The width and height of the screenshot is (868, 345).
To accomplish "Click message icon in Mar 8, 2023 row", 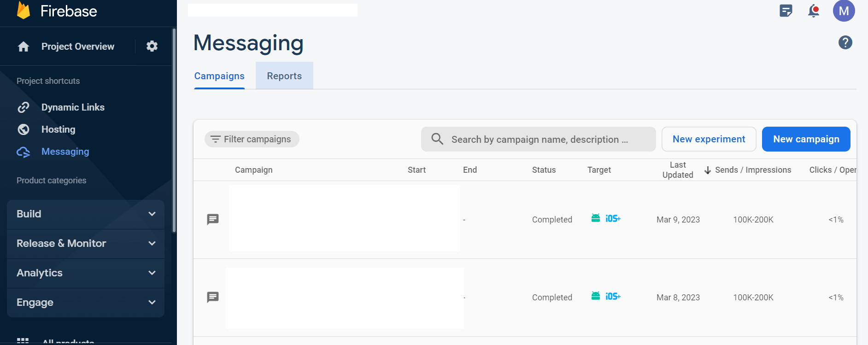I will (x=213, y=297).
